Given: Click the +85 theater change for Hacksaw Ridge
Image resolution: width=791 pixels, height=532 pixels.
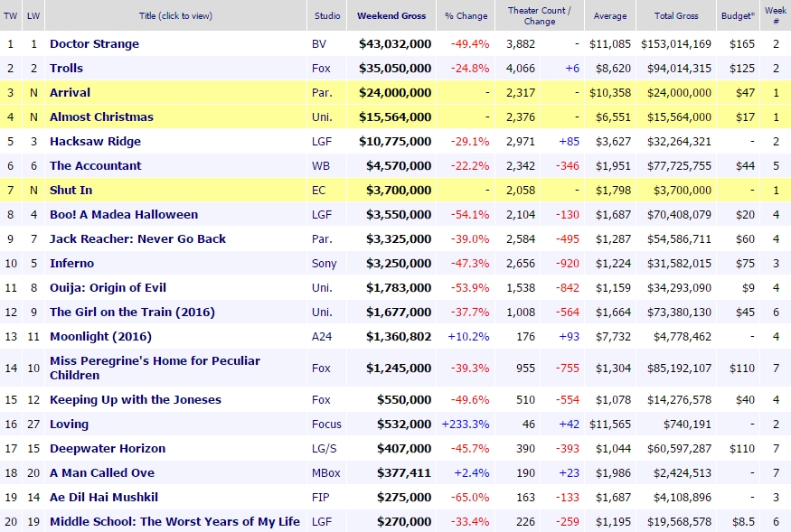Looking at the screenshot, I should click(569, 142).
